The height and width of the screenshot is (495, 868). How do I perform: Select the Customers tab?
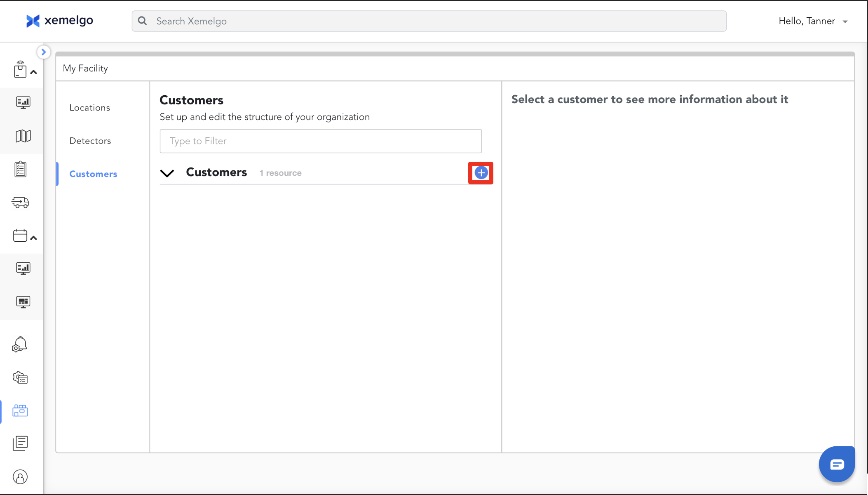point(93,174)
